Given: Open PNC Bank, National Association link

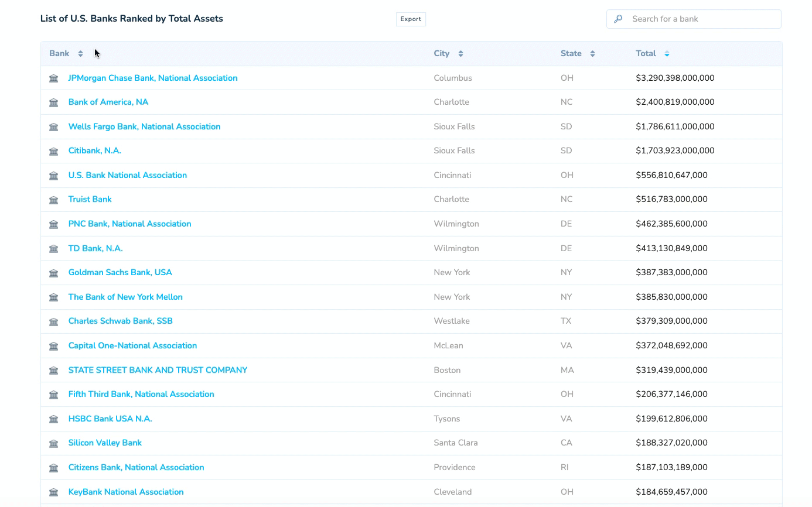Looking at the screenshot, I should (130, 224).
